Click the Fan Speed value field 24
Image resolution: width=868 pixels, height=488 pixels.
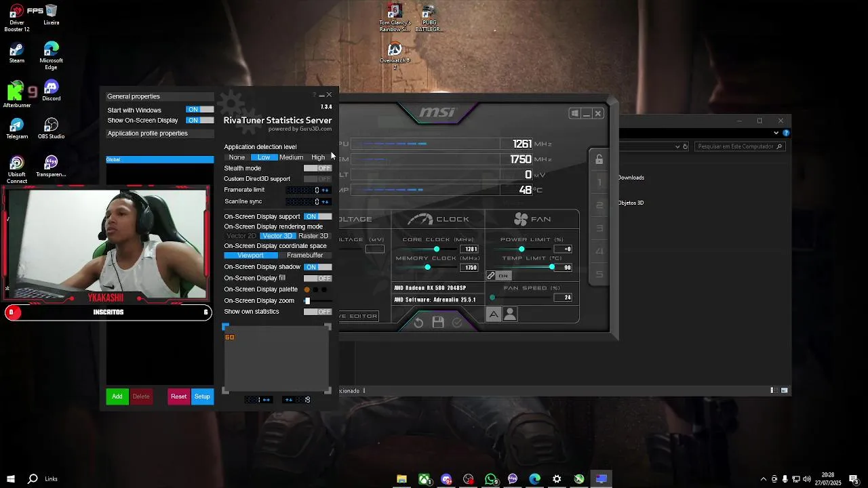click(x=563, y=298)
